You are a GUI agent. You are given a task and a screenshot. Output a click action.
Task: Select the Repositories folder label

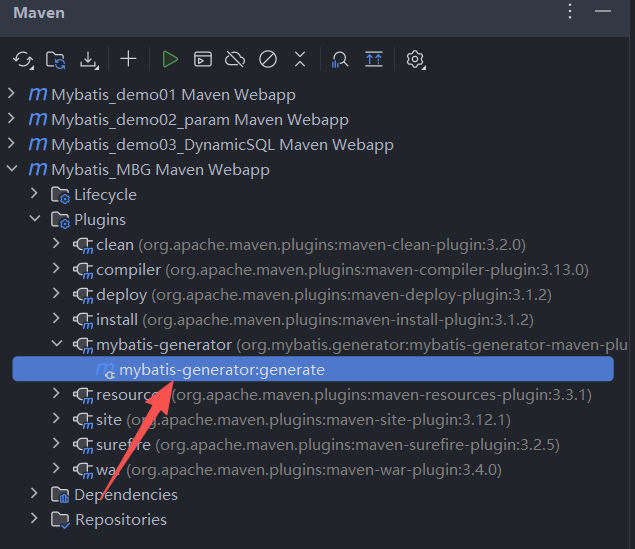point(121,520)
